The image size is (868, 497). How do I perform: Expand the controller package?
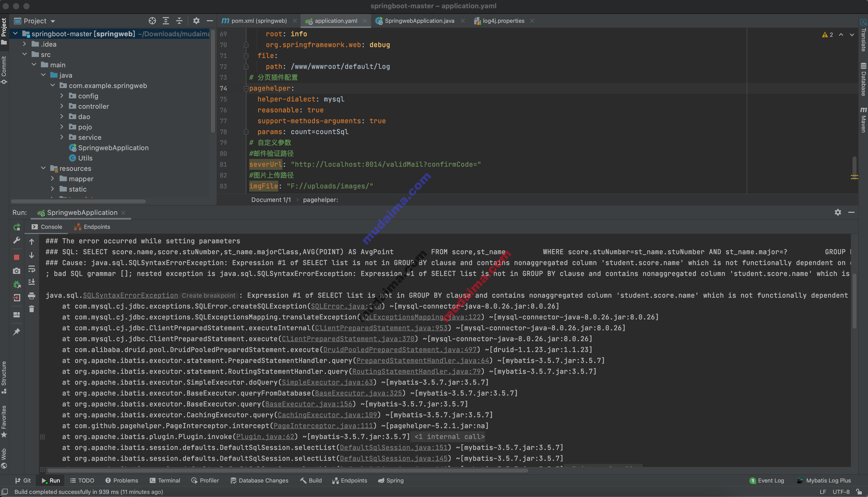[x=62, y=106]
